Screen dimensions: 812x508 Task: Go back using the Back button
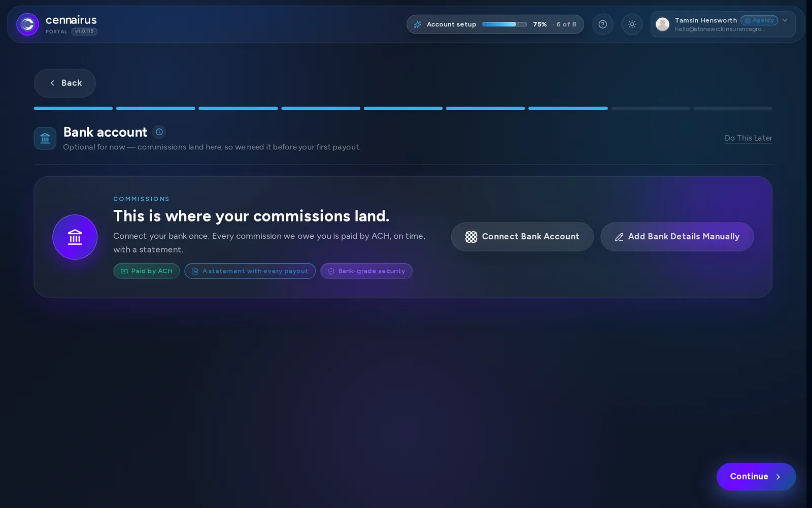click(65, 83)
